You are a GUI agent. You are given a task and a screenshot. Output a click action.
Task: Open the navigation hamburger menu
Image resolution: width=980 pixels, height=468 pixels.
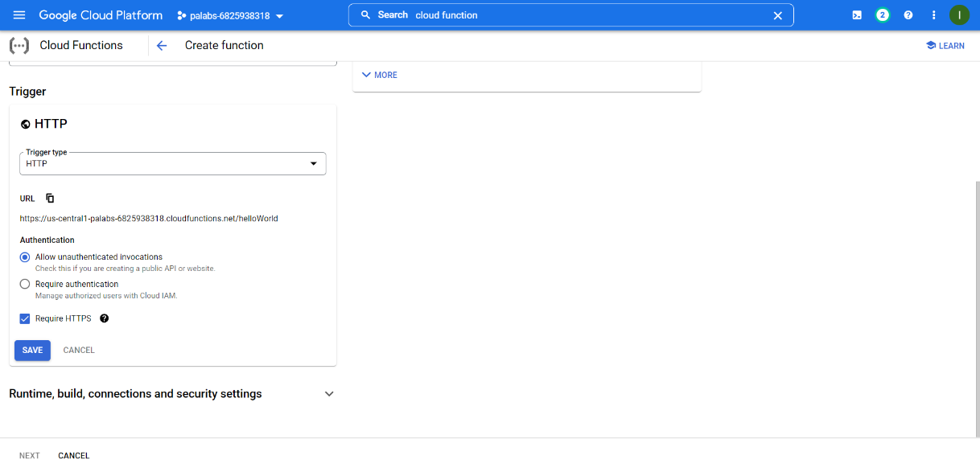19,14
